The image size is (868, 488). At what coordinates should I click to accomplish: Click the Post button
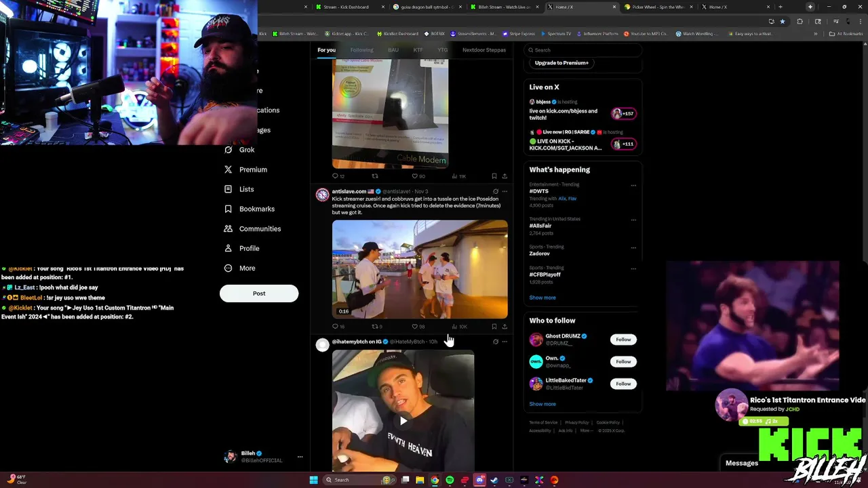tap(259, 293)
